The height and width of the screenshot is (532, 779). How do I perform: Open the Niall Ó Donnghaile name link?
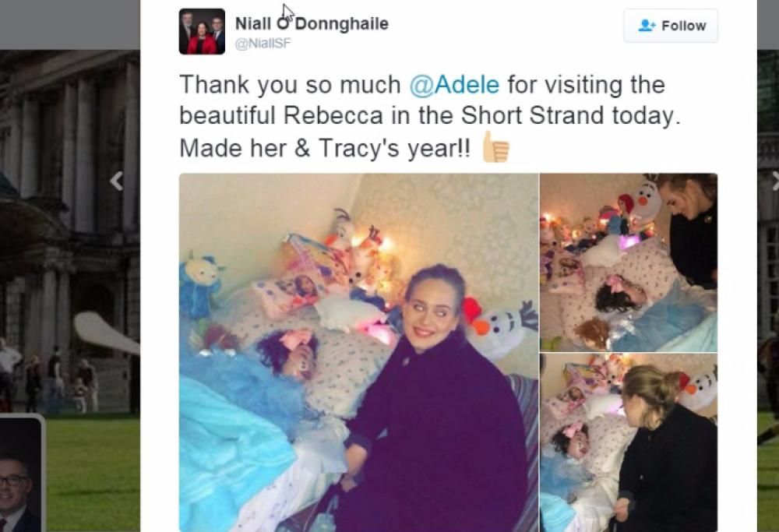coord(312,23)
